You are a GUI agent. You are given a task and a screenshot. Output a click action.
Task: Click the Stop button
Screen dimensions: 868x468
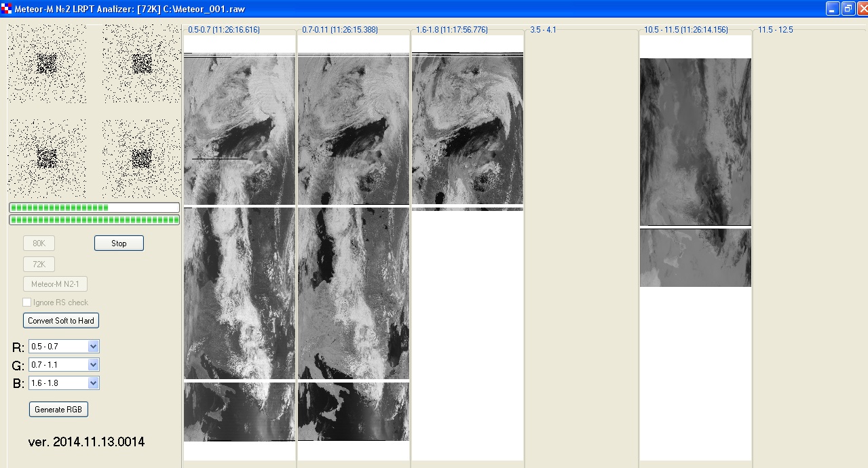point(119,243)
